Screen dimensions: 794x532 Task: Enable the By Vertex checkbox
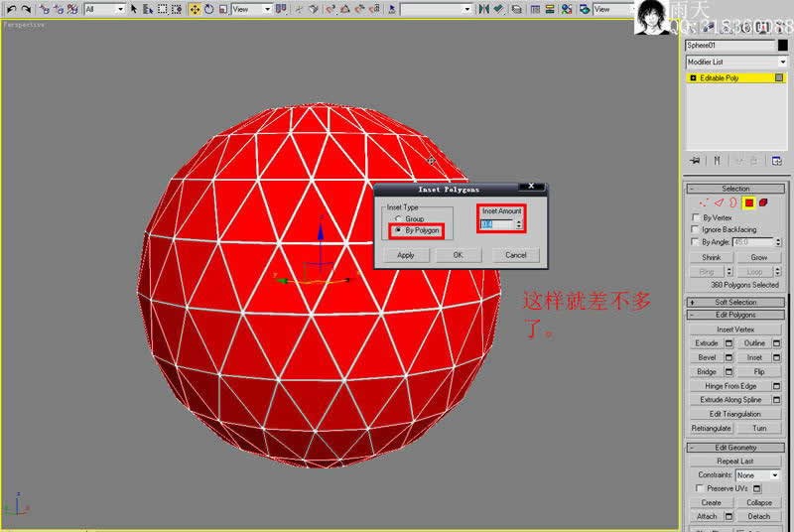695,217
